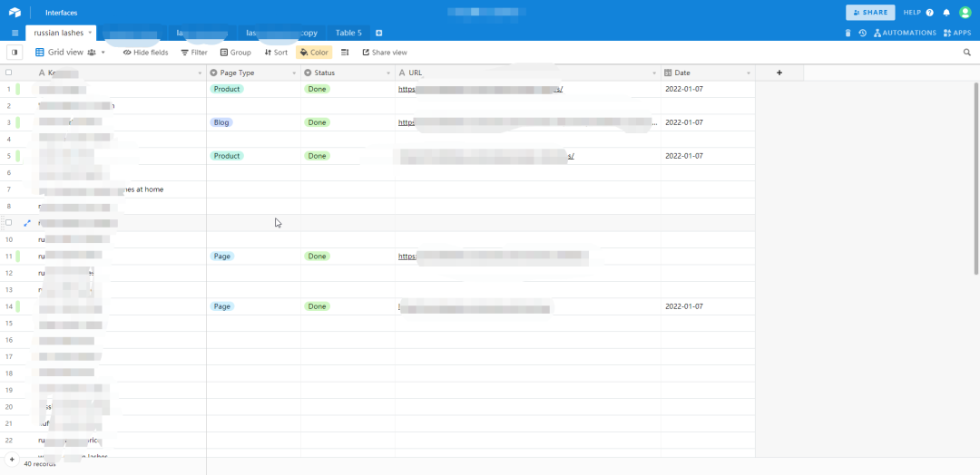Open the Group records tool
Image resolution: width=980 pixels, height=475 pixels.
(x=236, y=53)
